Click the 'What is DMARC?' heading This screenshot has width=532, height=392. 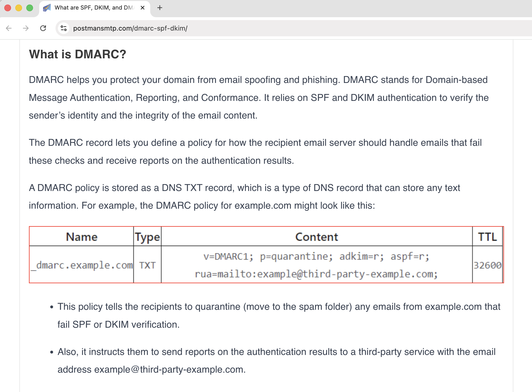click(78, 54)
